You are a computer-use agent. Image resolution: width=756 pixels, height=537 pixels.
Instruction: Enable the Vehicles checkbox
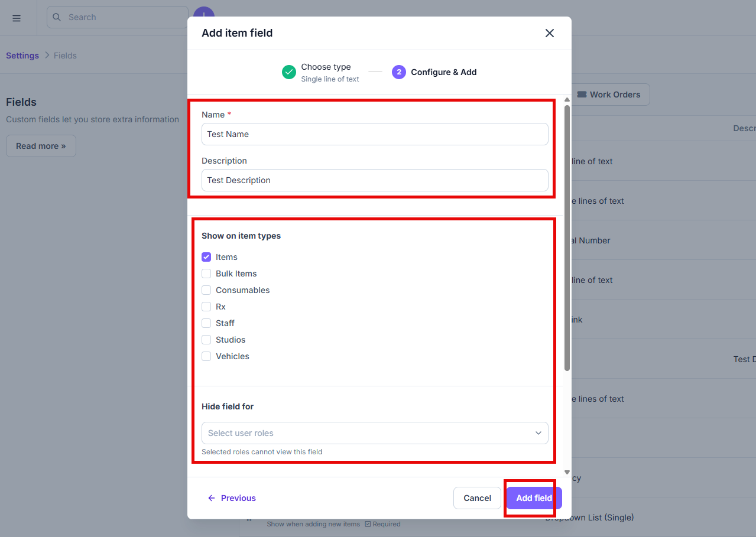tap(206, 356)
